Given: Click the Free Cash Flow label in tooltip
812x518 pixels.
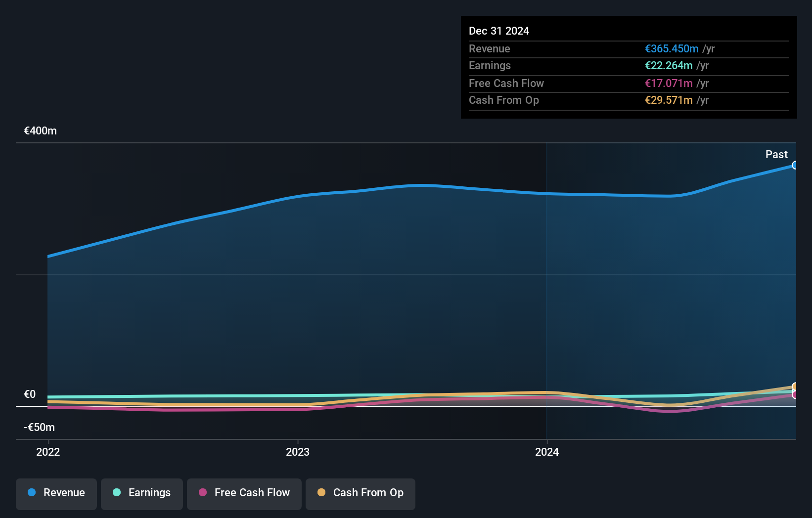Looking at the screenshot, I should tap(506, 83).
